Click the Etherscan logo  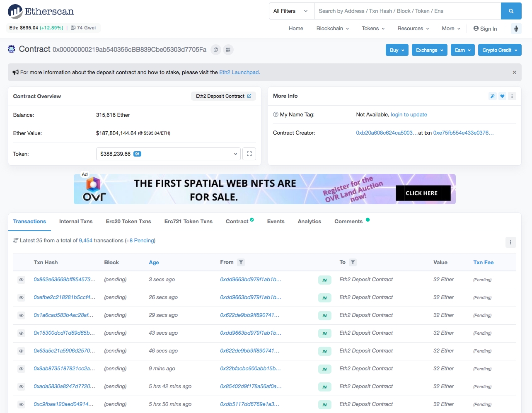pos(41,11)
